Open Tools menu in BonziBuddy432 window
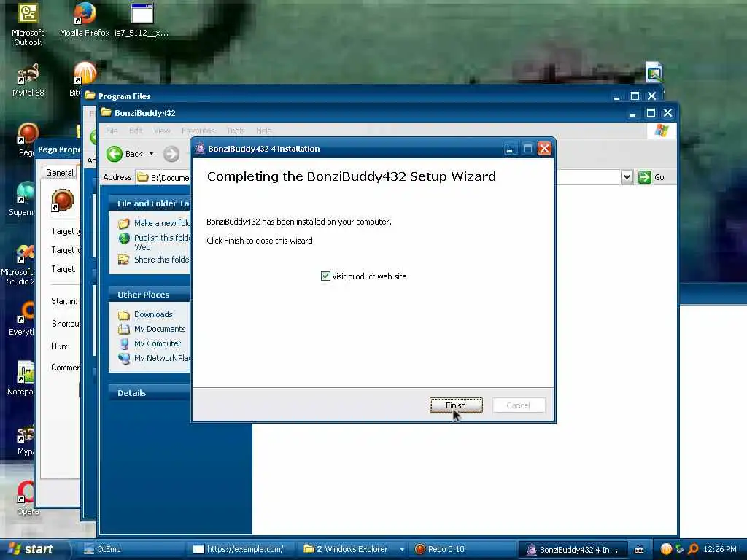Screen dimensions: 747x560 coord(236,131)
